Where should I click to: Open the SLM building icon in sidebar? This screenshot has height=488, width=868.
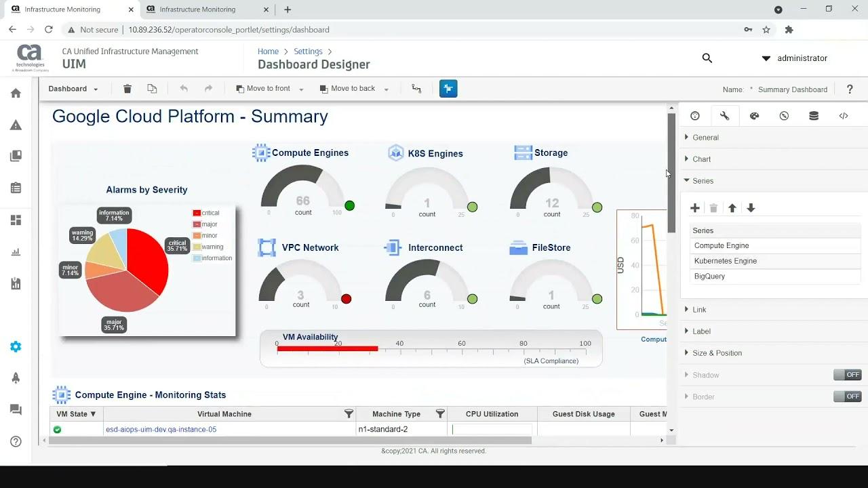pyautogui.click(x=16, y=284)
